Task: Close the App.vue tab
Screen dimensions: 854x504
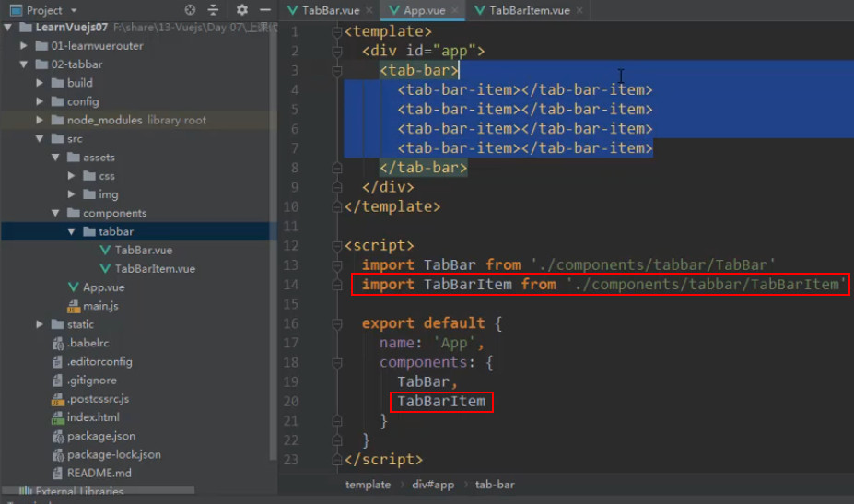Action: (x=455, y=10)
